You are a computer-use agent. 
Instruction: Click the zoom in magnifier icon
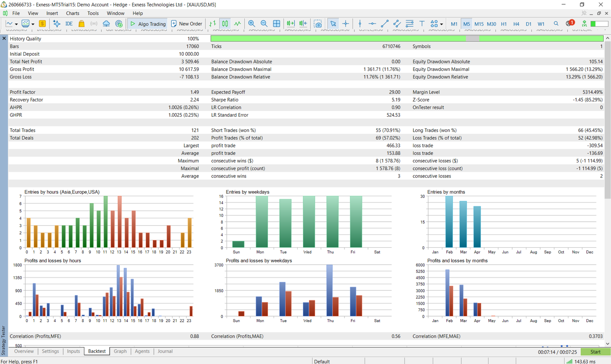[x=251, y=24]
